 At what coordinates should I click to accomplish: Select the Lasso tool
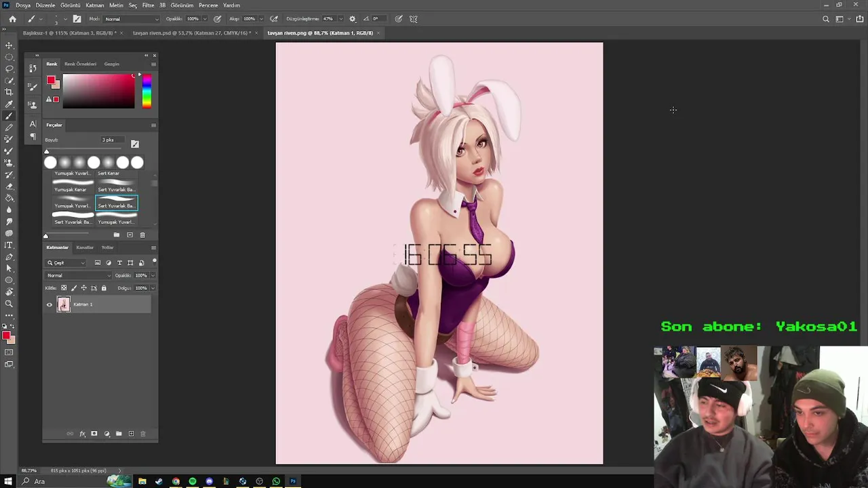(x=9, y=68)
